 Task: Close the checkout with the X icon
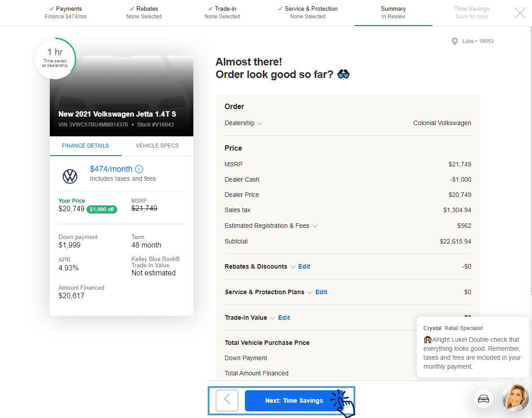[x=520, y=13]
